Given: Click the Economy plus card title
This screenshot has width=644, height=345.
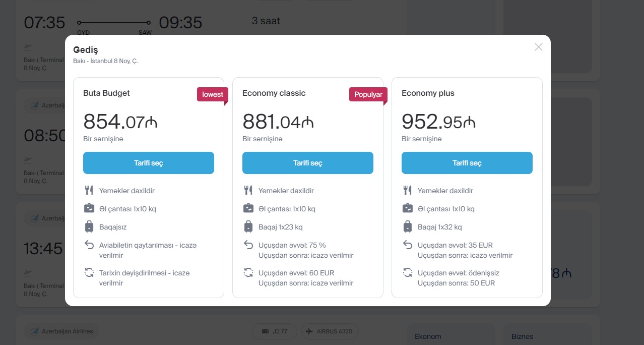Looking at the screenshot, I should [428, 93].
